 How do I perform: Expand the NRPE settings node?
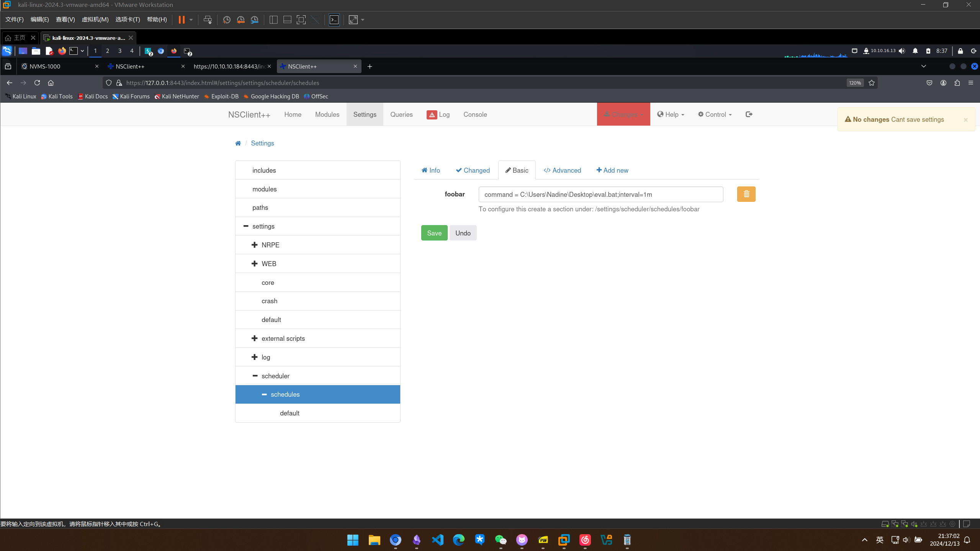(x=255, y=245)
